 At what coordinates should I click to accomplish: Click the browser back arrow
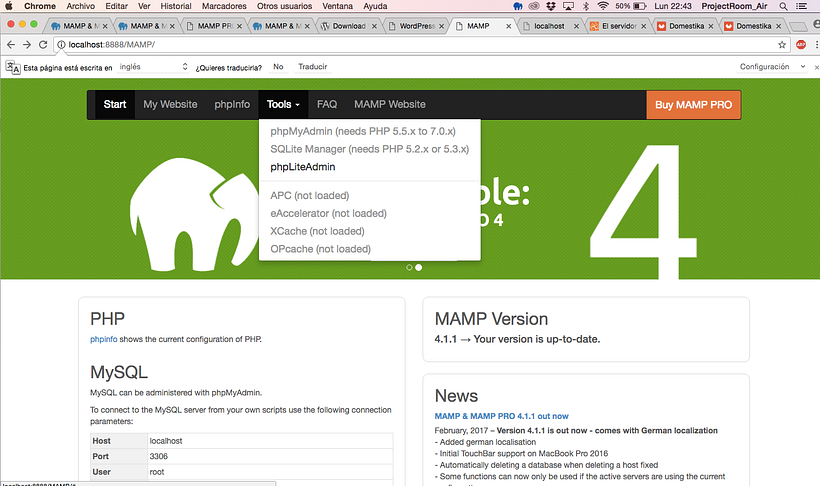(10, 45)
